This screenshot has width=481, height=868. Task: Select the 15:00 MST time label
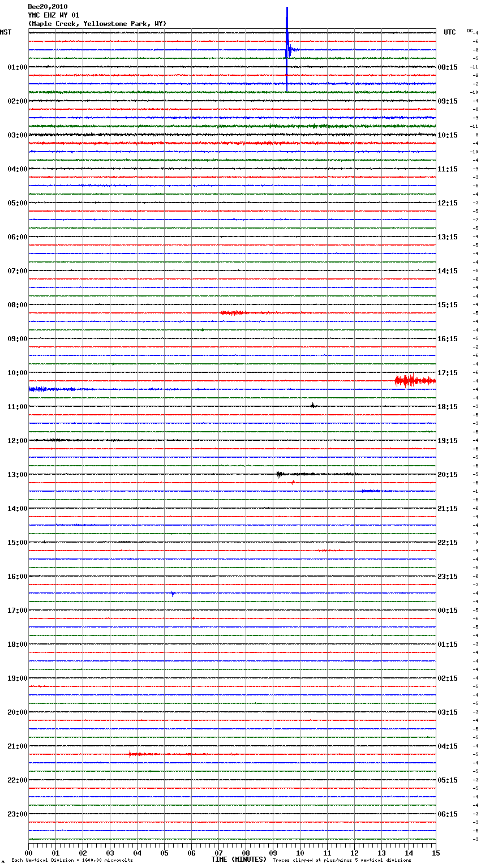coord(18,543)
